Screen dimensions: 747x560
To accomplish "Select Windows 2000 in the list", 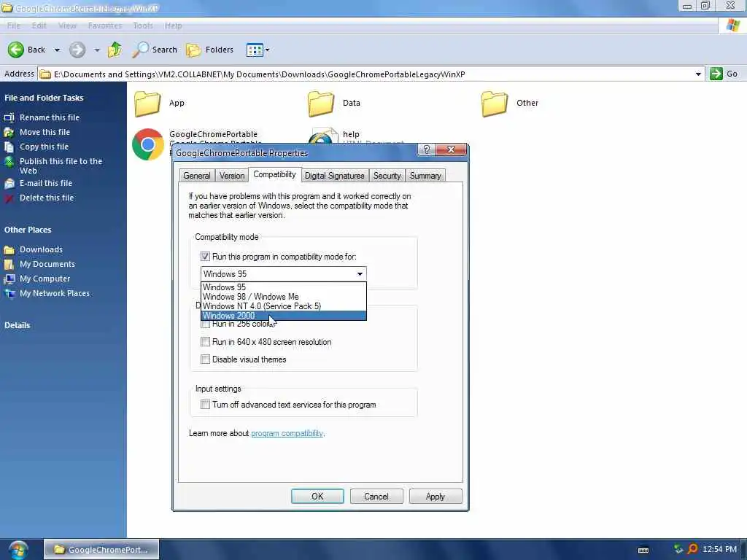I will point(284,316).
